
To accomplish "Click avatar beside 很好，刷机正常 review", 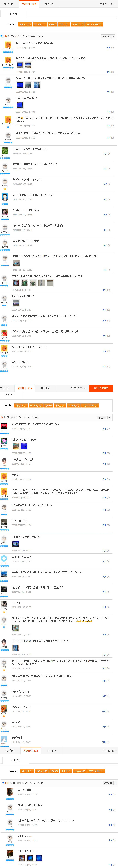I will click(x=4, y=522).
